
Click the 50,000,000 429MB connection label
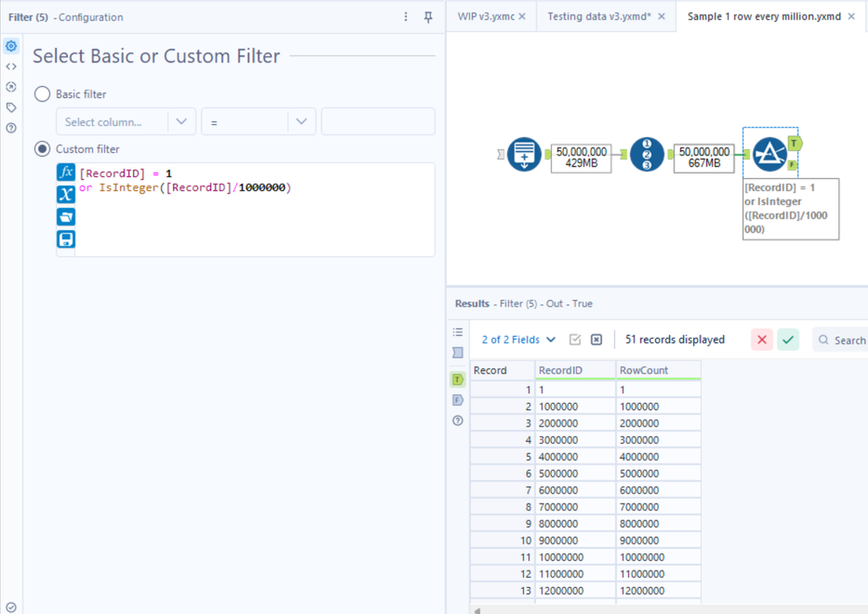[x=581, y=158]
